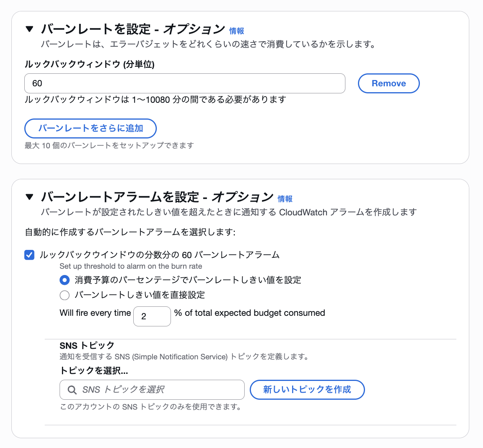The height and width of the screenshot is (448, 483).
Task: Collapse the バーンレートアラームを設定 disclosure triangle
Action: (30, 197)
